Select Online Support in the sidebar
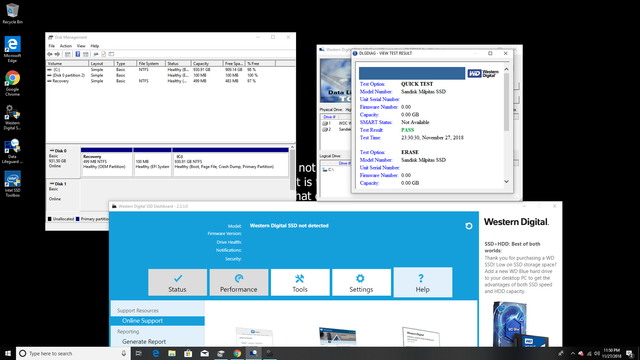This screenshot has height=360, width=640. click(x=158, y=321)
